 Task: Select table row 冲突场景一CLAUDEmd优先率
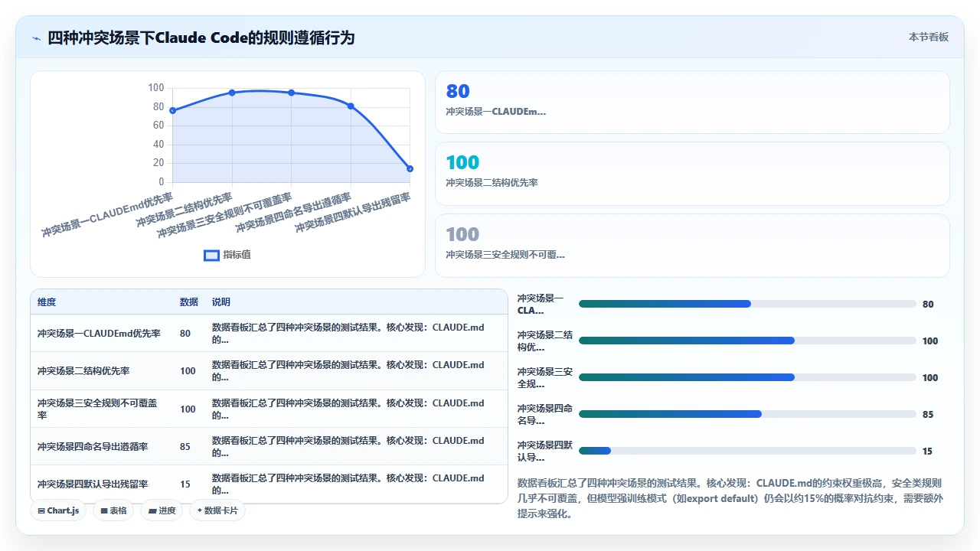click(x=269, y=333)
